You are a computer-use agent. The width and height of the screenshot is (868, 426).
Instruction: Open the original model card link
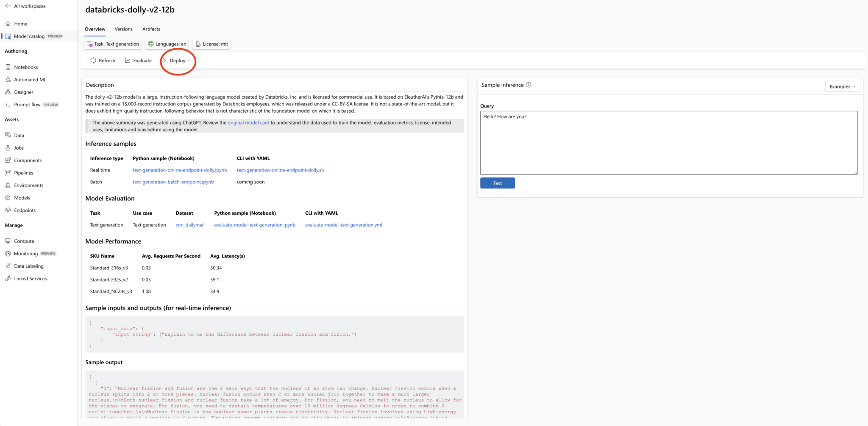point(248,122)
